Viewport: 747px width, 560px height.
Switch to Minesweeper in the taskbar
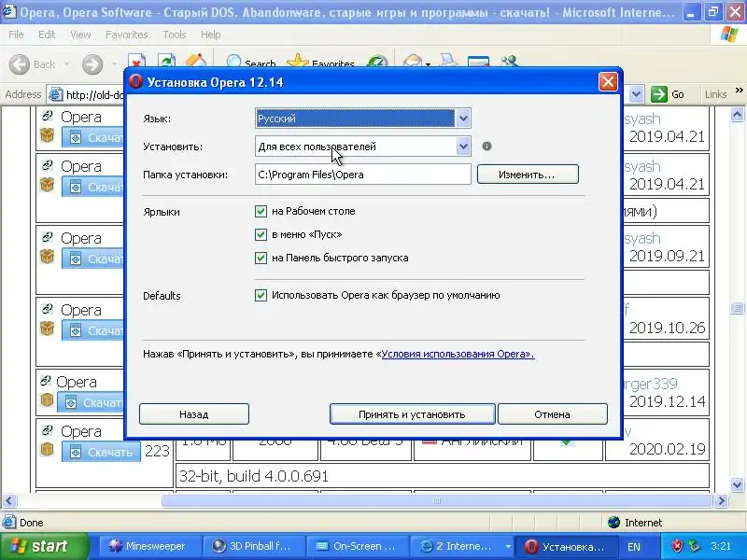coord(149,546)
